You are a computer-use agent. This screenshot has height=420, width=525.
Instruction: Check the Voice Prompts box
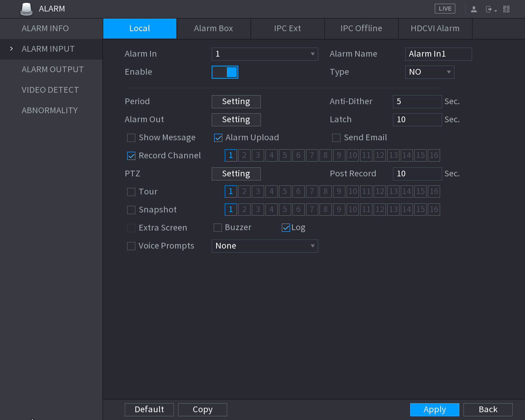click(131, 246)
